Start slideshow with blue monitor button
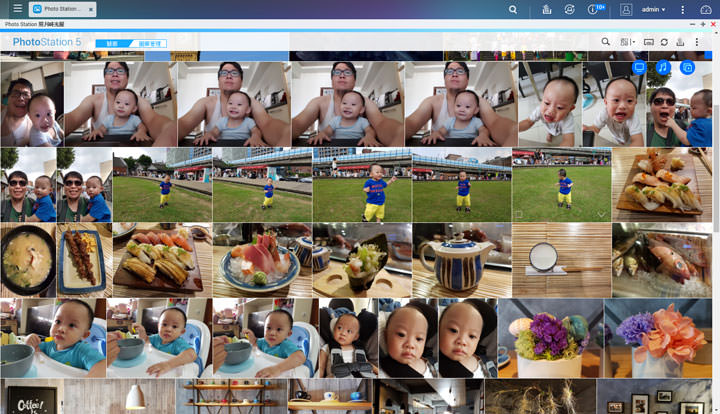 point(639,67)
